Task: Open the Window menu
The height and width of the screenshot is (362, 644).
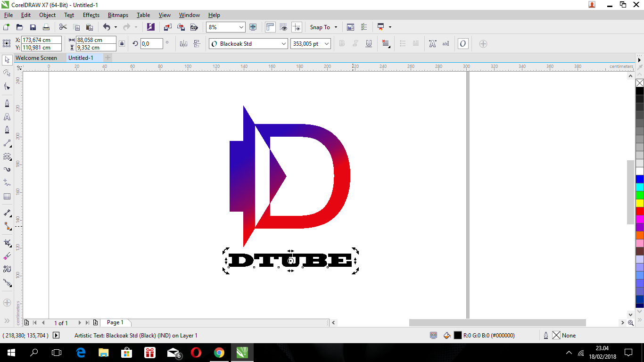Action: coord(190,15)
